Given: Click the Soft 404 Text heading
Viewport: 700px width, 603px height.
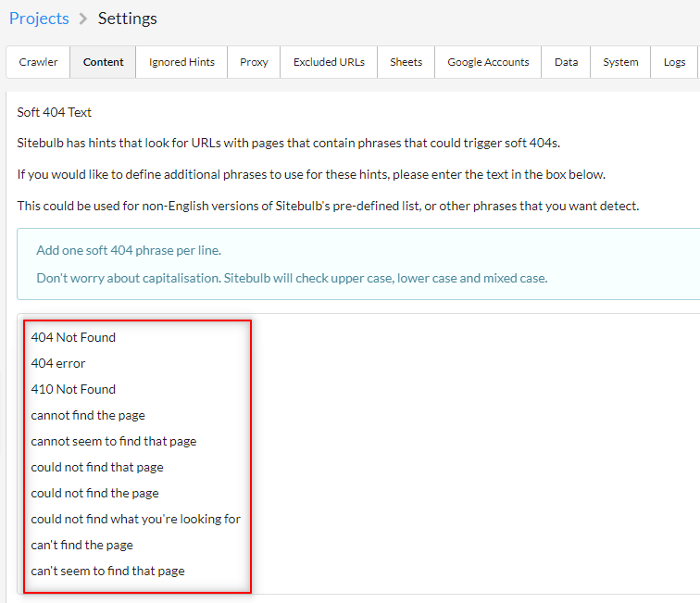Looking at the screenshot, I should click(x=54, y=112).
